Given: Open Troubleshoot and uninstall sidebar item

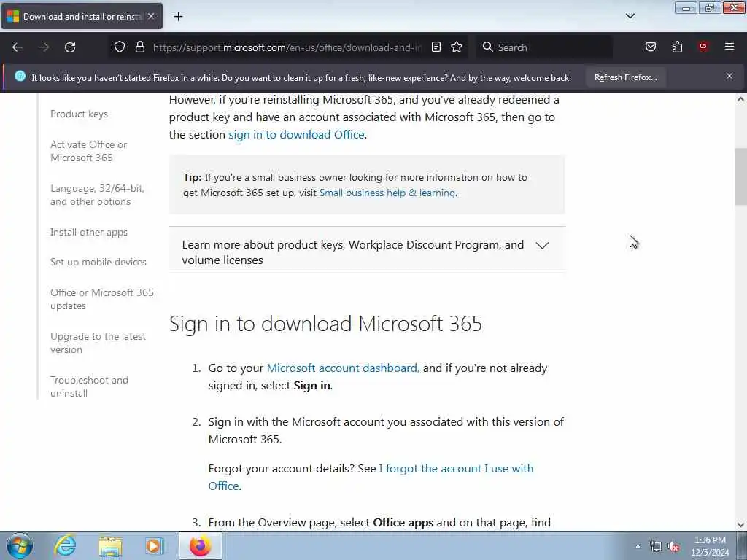Looking at the screenshot, I should pyautogui.click(x=89, y=386).
